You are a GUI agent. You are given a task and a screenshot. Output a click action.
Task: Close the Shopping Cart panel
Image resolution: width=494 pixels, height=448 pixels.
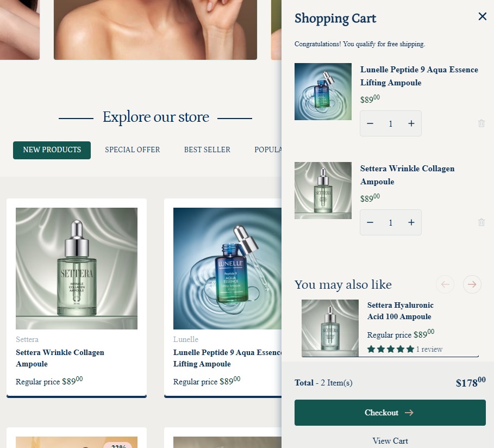pos(483,16)
